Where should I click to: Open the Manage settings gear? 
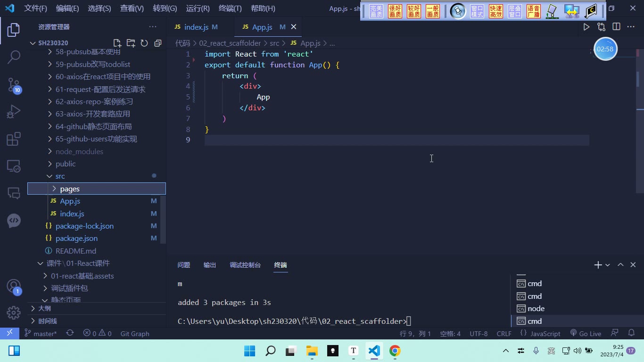pos(14,313)
